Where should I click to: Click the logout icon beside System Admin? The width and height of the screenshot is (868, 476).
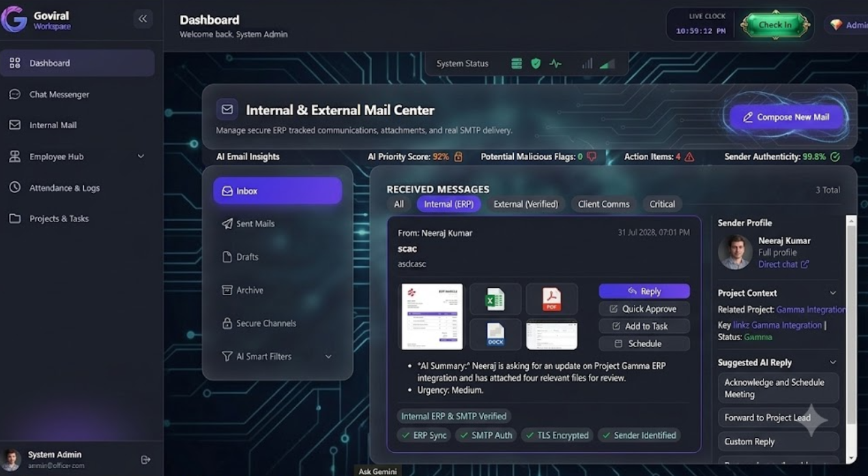point(145,460)
